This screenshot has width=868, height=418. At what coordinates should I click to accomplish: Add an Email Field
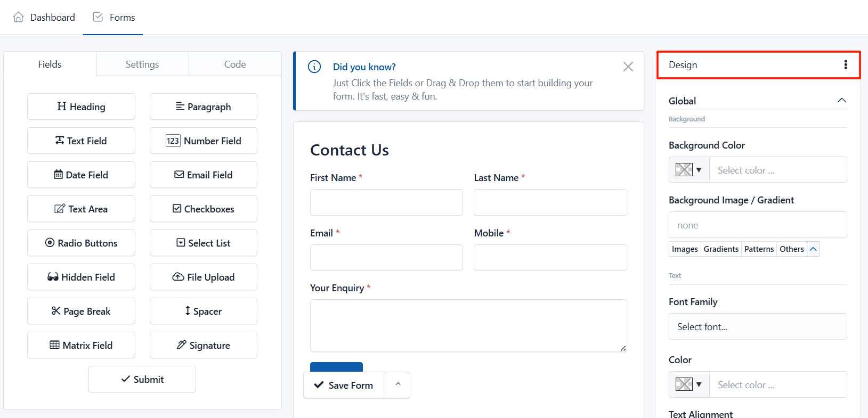pos(204,175)
